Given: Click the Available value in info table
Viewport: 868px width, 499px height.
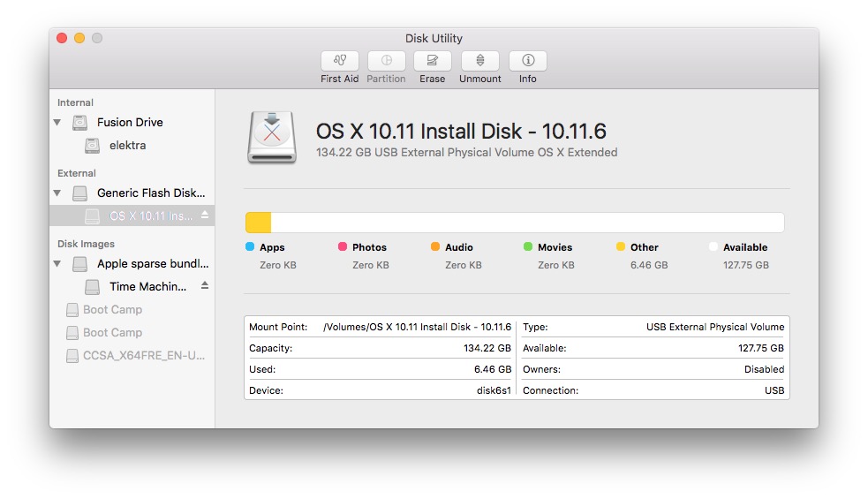Looking at the screenshot, I should tap(761, 348).
